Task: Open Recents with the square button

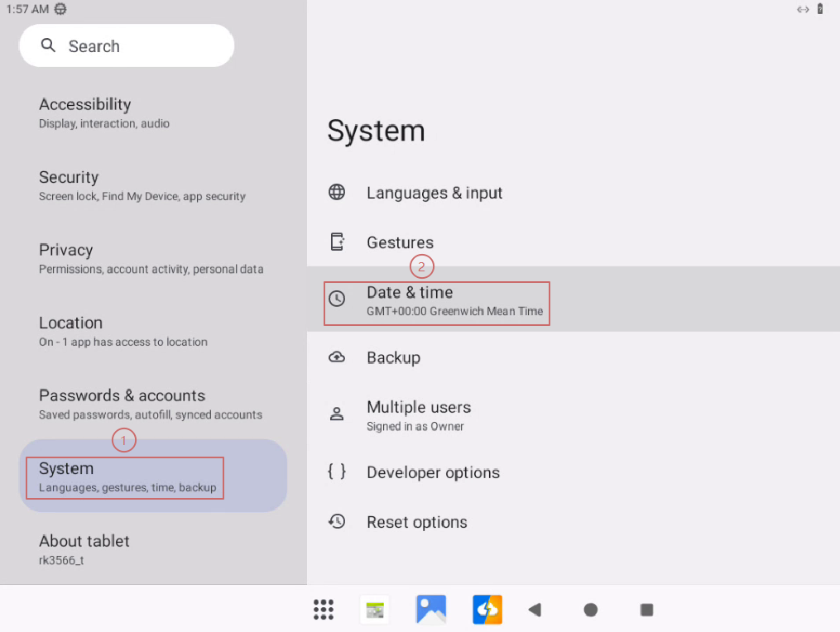Action: tap(646, 610)
